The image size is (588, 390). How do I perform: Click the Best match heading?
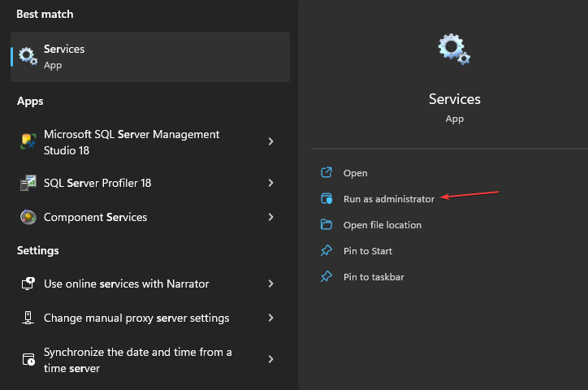click(x=45, y=14)
